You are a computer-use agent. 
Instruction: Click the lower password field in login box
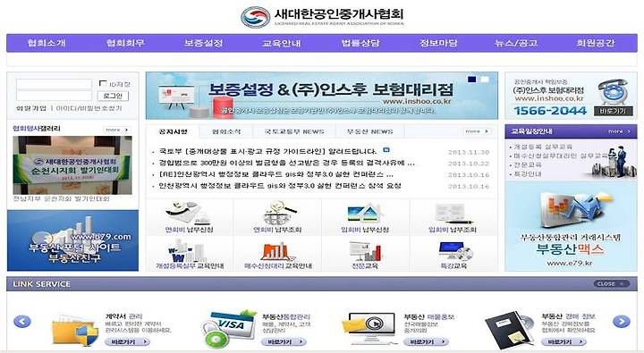pyautogui.click(x=55, y=96)
